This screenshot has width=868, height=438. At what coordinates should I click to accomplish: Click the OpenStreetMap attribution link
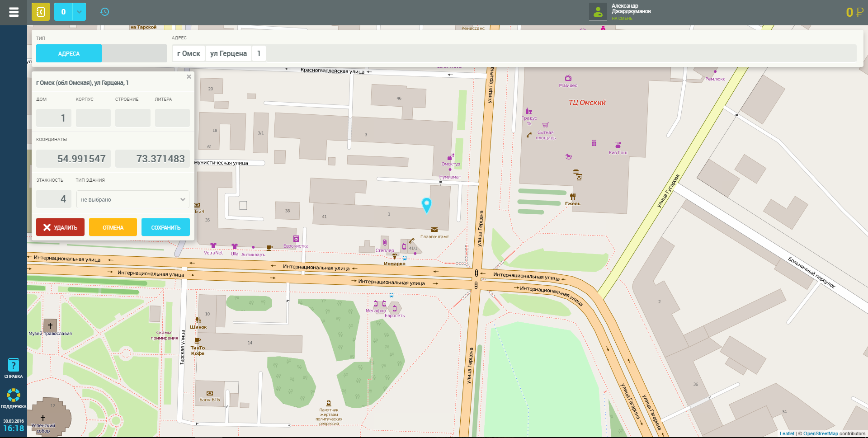820,433
